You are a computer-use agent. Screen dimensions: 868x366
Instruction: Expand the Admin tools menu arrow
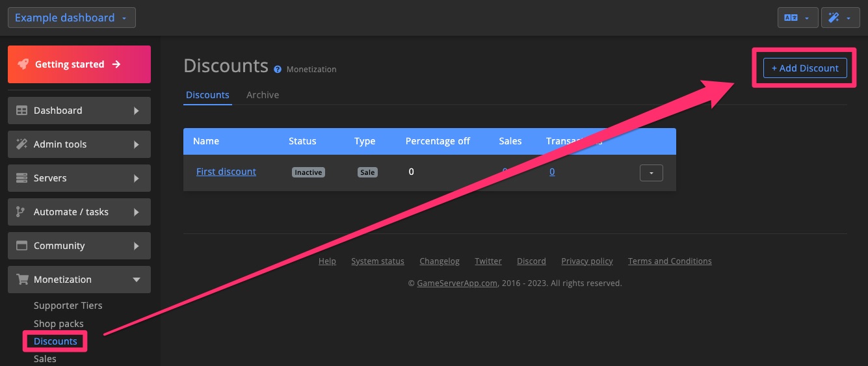pos(137,144)
